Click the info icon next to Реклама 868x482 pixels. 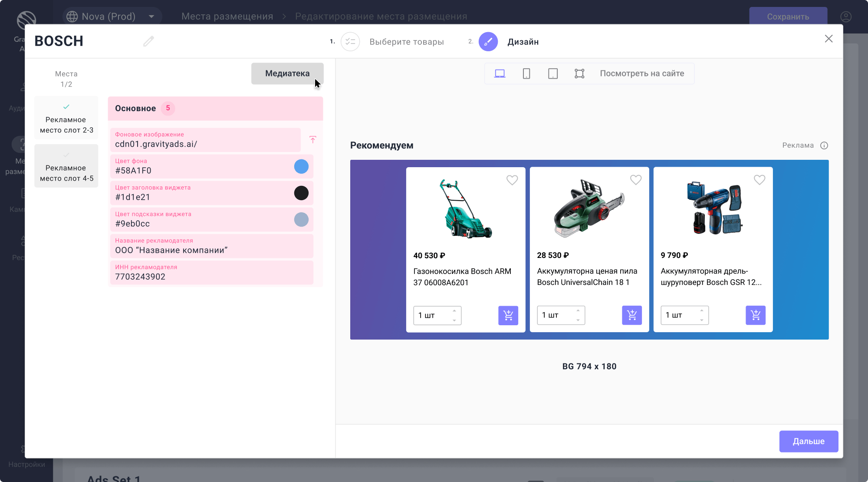tap(824, 145)
